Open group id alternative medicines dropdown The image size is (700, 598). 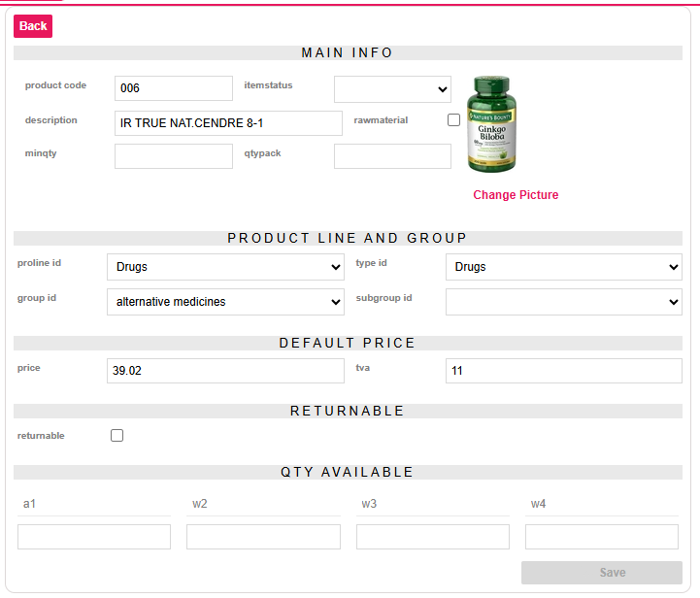click(x=225, y=302)
